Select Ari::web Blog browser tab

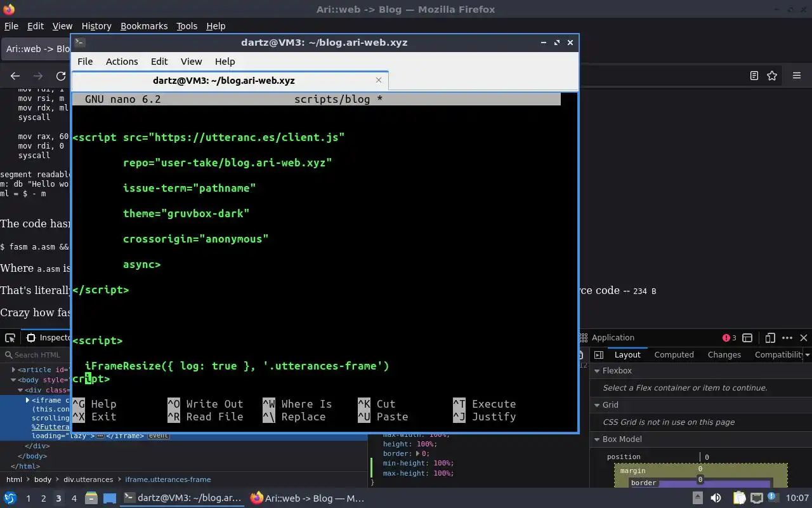pyautogui.click(x=37, y=49)
